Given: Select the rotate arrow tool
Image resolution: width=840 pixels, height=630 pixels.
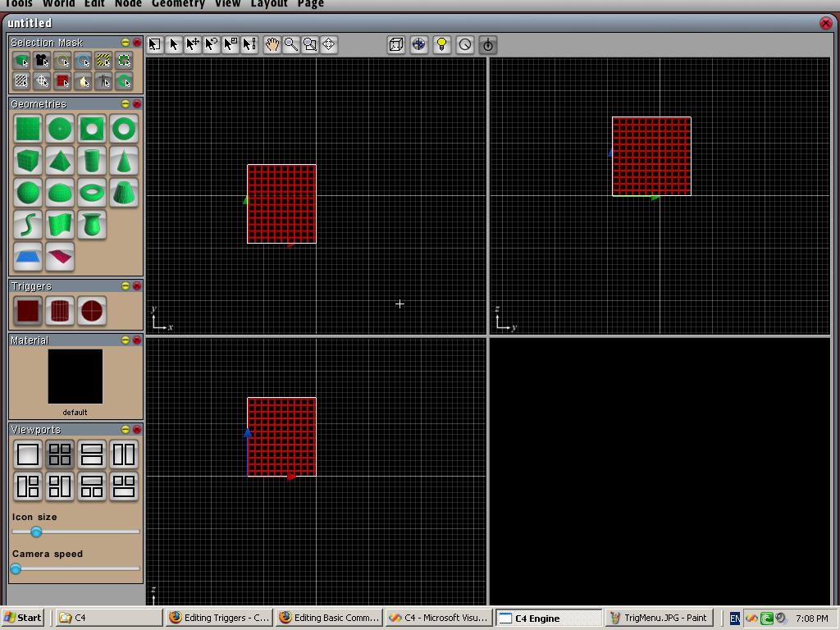Looking at the screenshot, I should 211,44.
